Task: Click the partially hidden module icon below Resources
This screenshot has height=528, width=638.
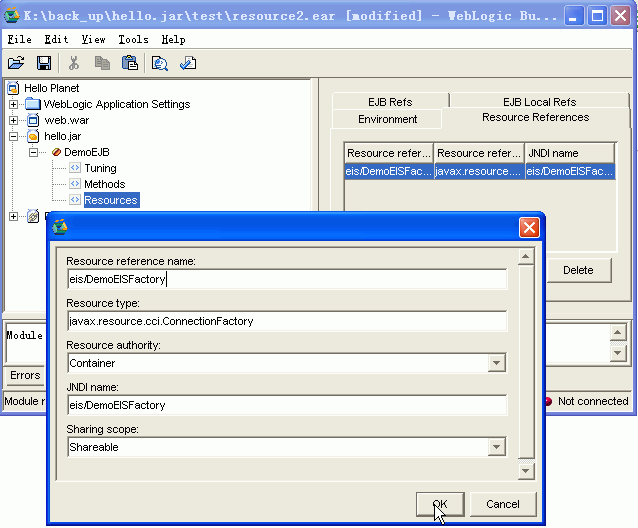Action: [33, 216]
